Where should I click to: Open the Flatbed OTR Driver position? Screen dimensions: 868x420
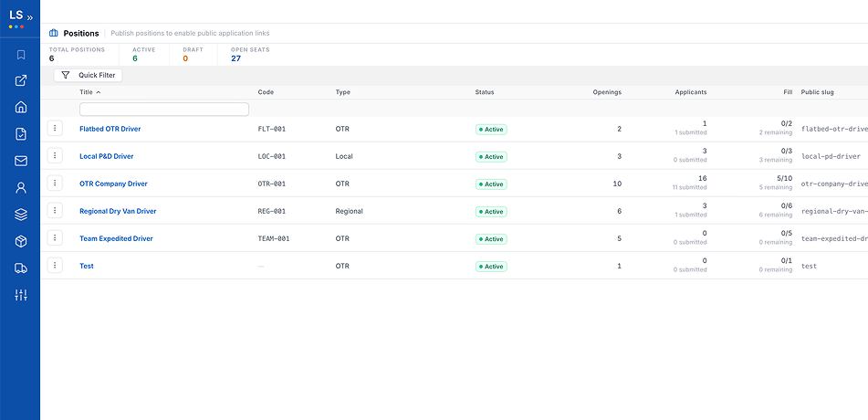pyautogui.click(x=110, y=129)
